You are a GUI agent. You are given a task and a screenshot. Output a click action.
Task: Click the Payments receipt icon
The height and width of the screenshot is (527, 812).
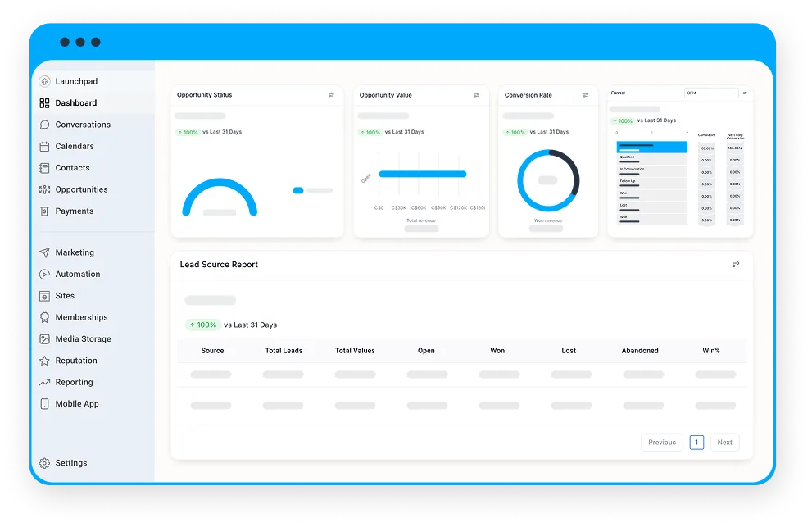(44, 211)
